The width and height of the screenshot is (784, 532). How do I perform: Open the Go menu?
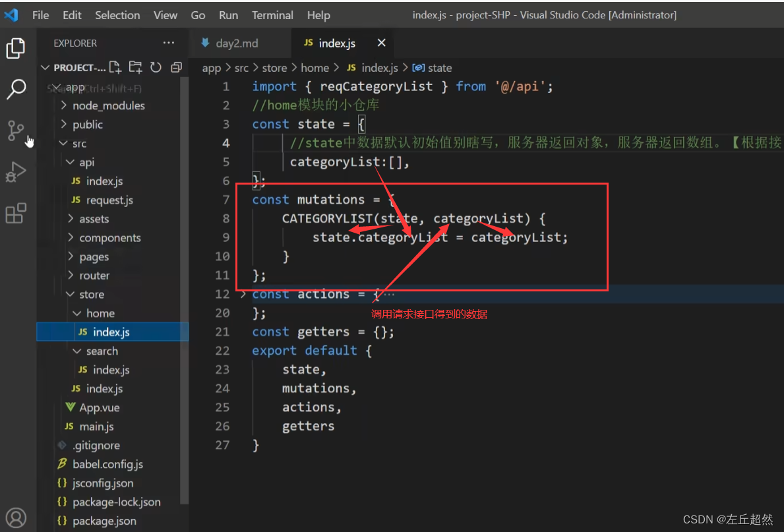click(x=198, y=15)
